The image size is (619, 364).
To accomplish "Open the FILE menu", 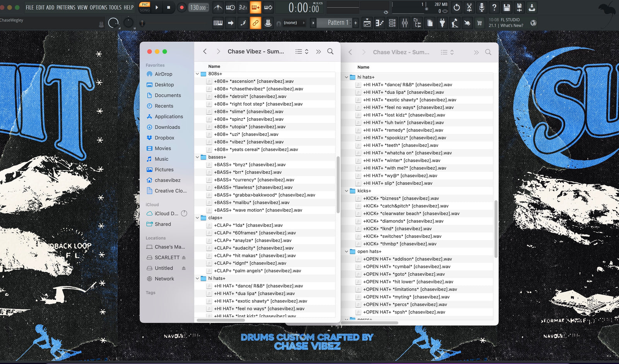I will coord(30,7).
